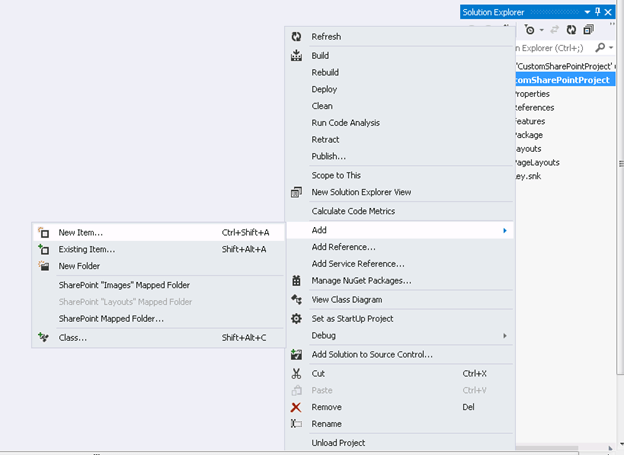Click the New Item icon in submenu
The height and width of the screenshot is (455, 624).
[43, 233]
